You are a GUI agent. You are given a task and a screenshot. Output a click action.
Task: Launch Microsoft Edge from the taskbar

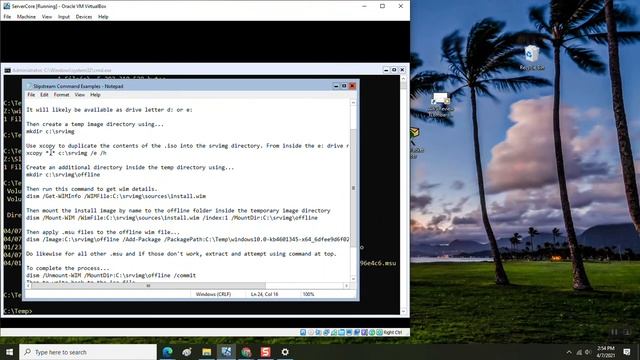coord(167,352)
